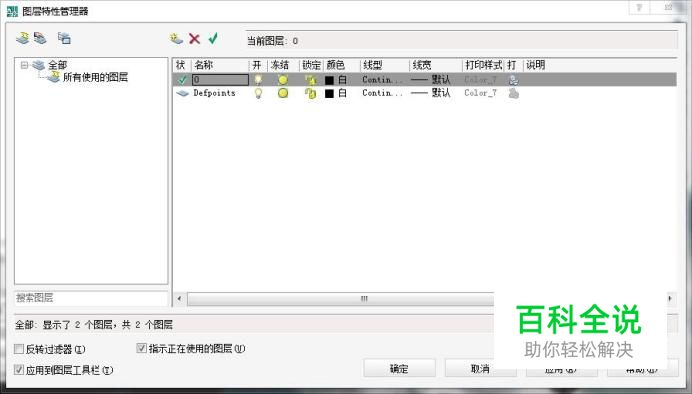692x394 pixels.
Task: Sort by the 状 status column header
Action: pyautogui.click(x=181, y=65)
